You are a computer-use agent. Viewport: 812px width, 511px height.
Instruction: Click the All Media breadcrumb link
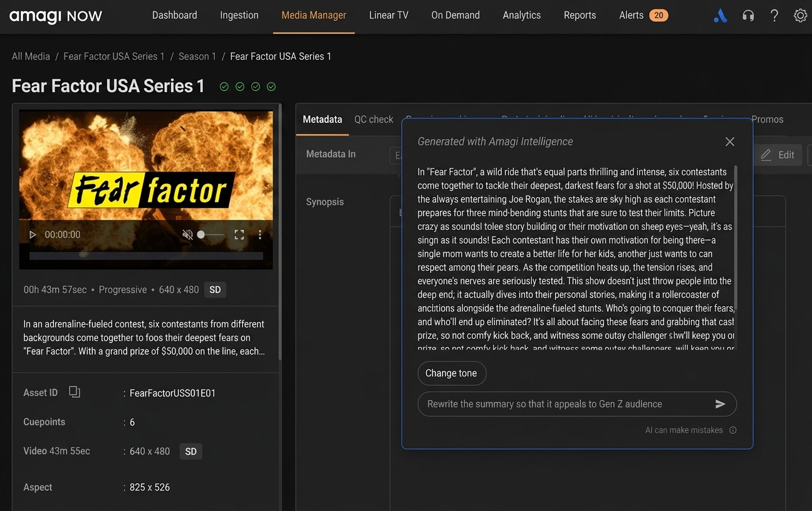point(31,56)
